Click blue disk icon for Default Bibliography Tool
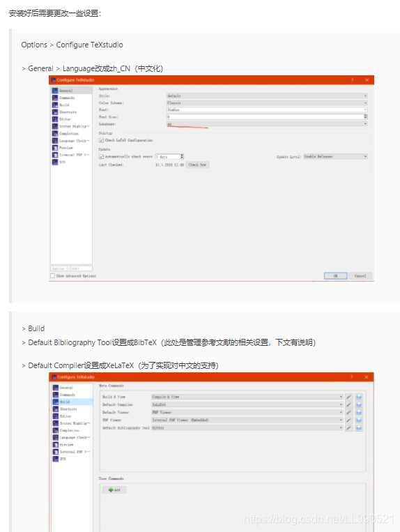The width and height of the screenshot is (400, 532). 359,428
